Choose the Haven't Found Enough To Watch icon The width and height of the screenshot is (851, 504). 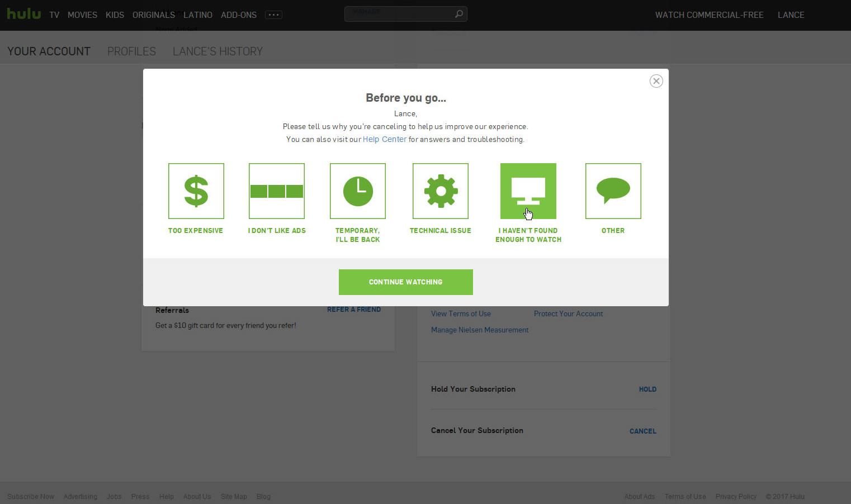528,191
